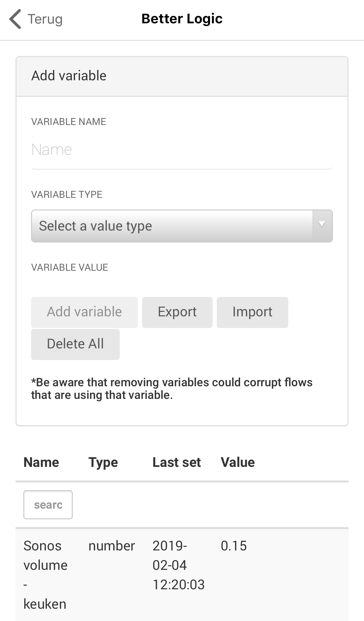Screen dimensions: 364x621
Task: Export the variables
Action: [x=177, y=312]
